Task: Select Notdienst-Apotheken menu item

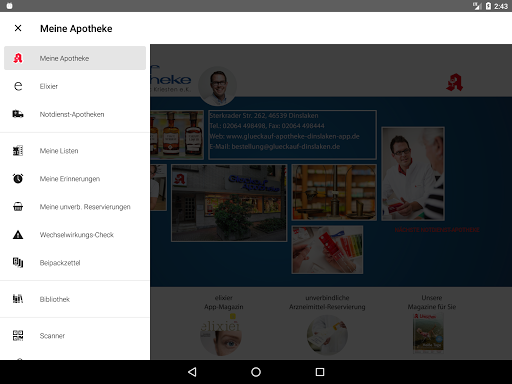Action: (75, 114)
